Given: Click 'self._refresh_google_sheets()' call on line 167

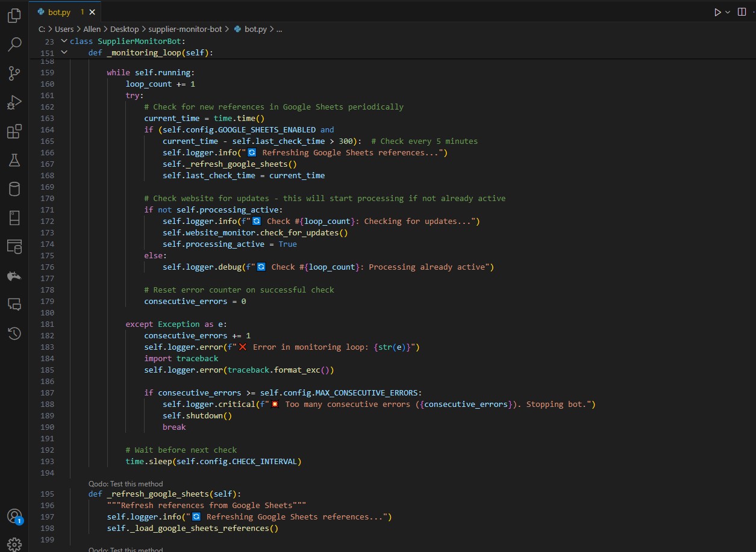Looking at the screenshot, I should pos(230,164).
